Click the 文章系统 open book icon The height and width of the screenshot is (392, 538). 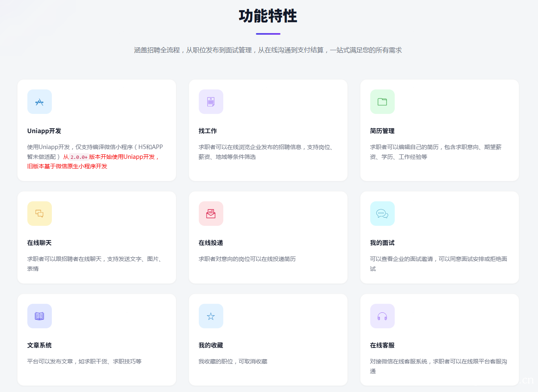(x=40, y=316)
